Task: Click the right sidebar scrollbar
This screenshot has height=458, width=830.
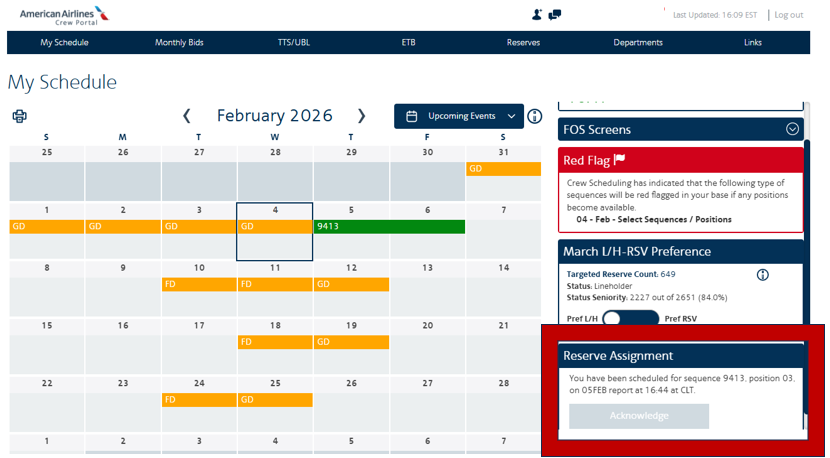Action: [806, 233]
